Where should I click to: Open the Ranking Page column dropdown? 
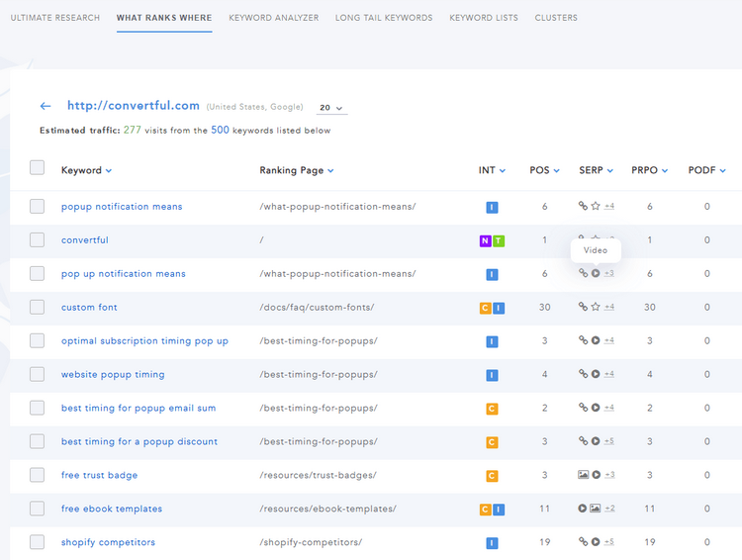(330, 171)
